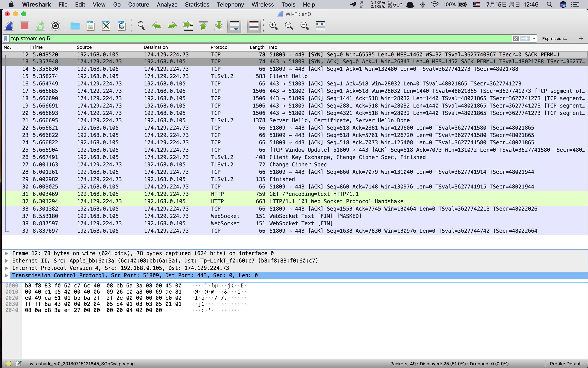Jump to the first packet

pyautogui.click(x=203, y=26)
